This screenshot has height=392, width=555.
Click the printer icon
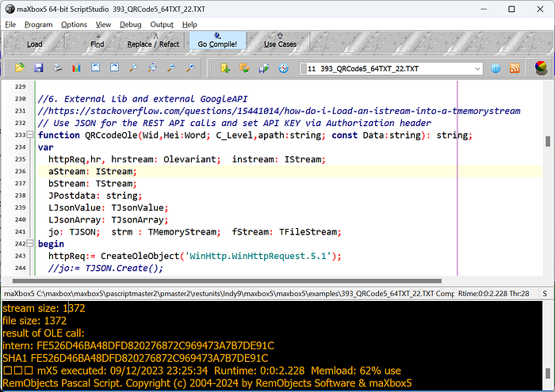coord(58,67)
